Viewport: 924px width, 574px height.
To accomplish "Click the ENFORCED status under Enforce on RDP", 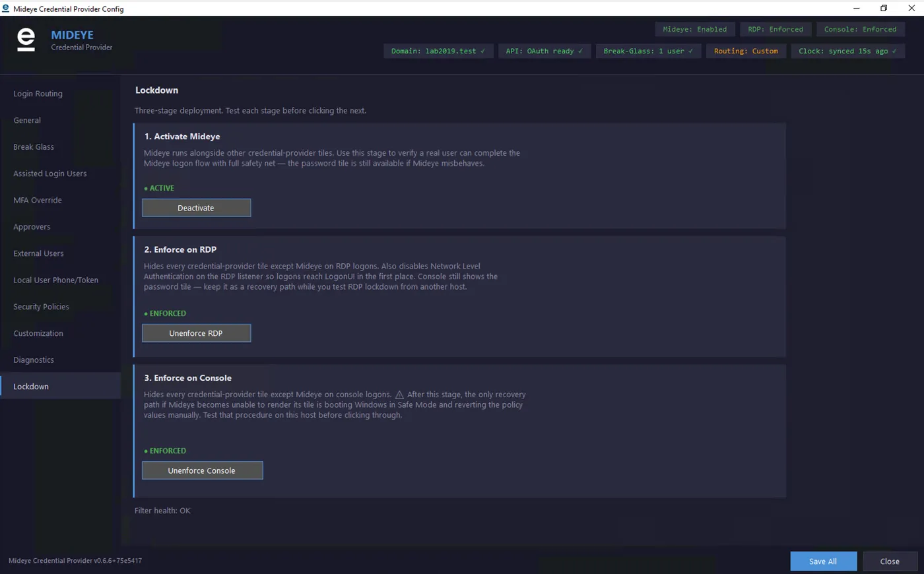I will (x=165, y=313).
